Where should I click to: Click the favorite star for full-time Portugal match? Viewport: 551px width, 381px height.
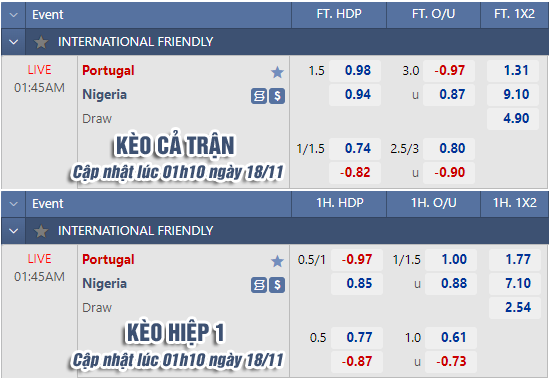[277, 72]
